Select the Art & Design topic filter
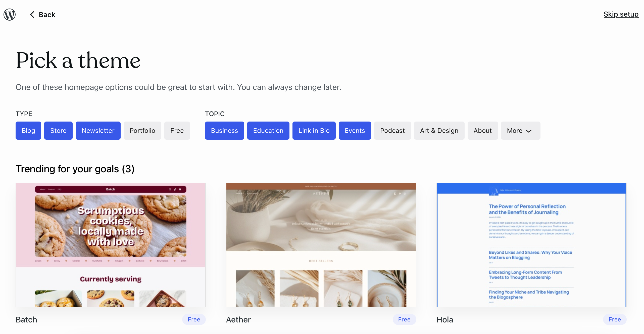The height and width of the screenshot is (334, 644). (439, 131)
